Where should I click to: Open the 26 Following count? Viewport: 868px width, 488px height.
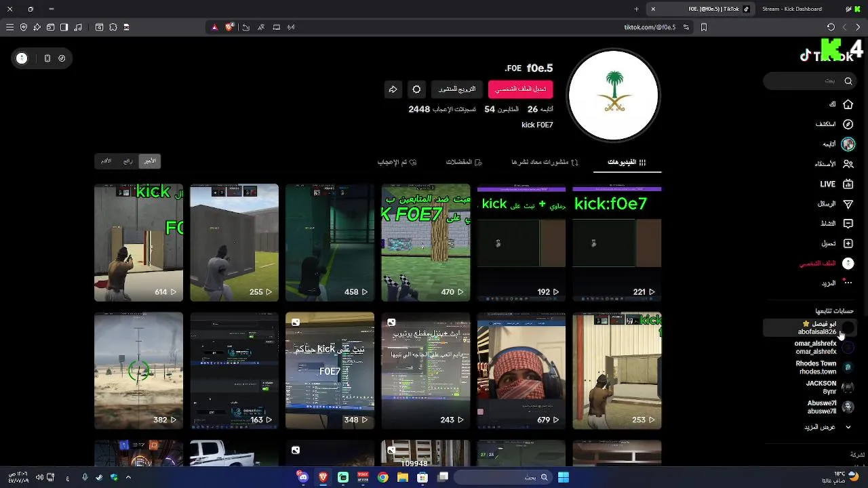tap(540, 109)
